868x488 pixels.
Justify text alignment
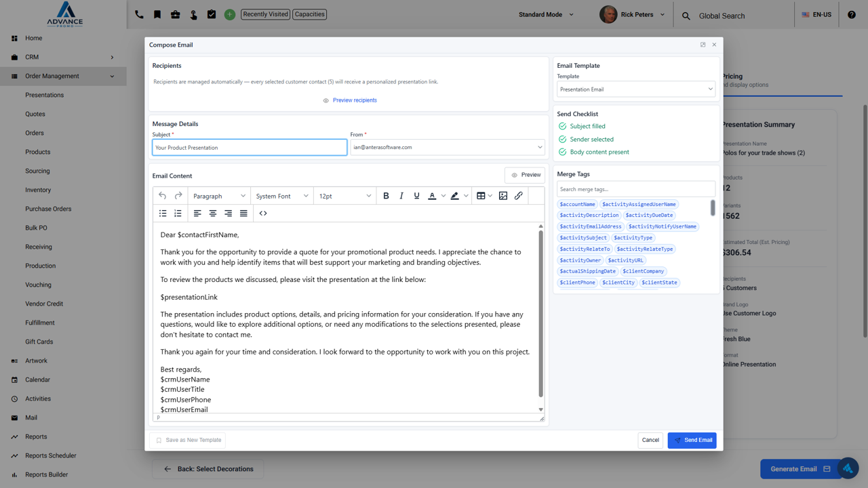click(x=243, y=213)
